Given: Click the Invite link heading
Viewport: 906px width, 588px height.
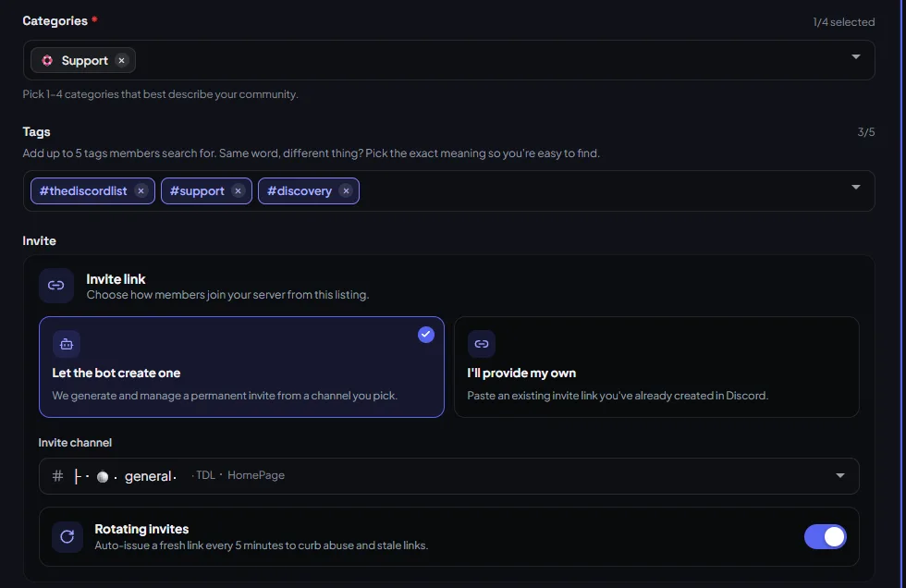Looking at the screenshot, I should (116, 279).
